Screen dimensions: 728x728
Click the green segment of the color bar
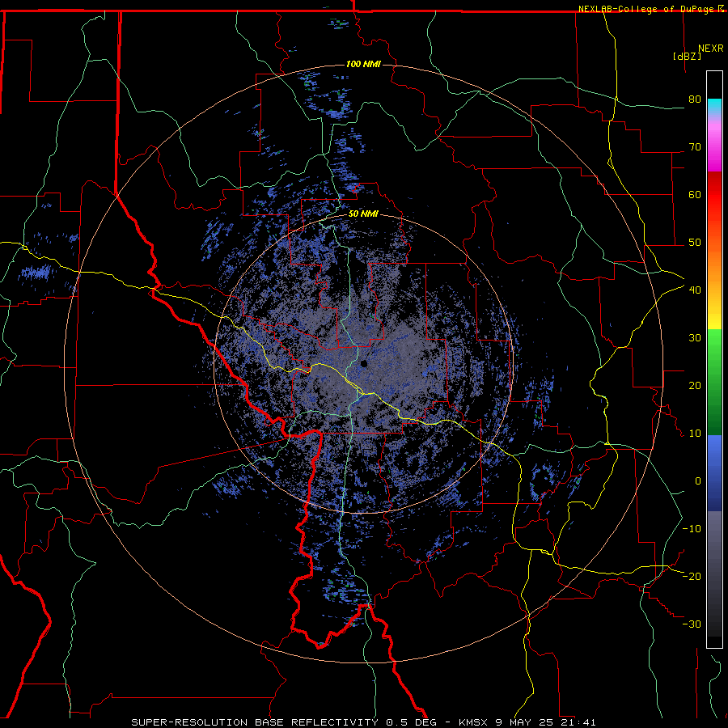pyautogui.click(x=714, y=382)
